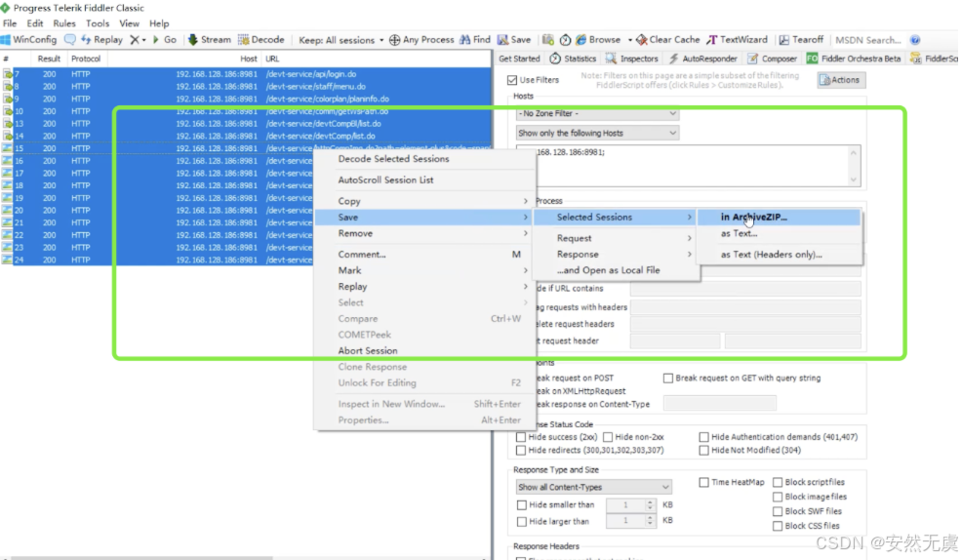
Task: Open Find sessions with the binoculars
Action: tap(475, 40)
